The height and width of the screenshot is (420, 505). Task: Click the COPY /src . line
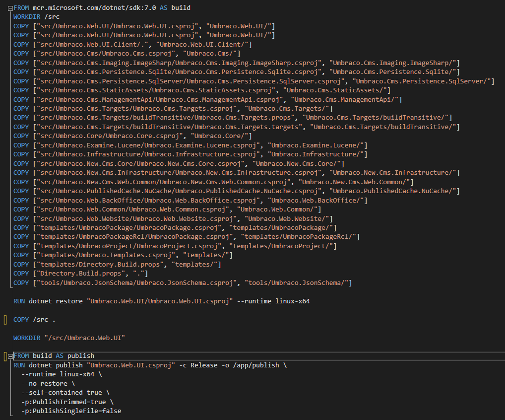pos(34,320)
